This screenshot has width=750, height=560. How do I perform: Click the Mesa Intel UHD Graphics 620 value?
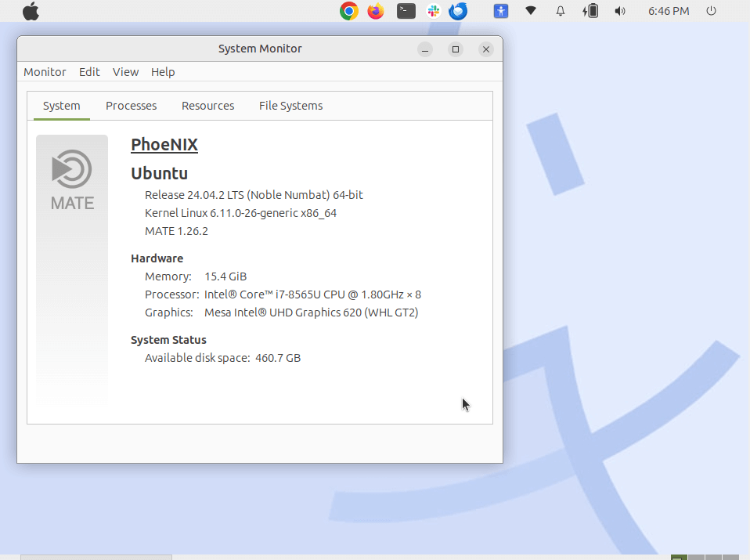(311, 313)
